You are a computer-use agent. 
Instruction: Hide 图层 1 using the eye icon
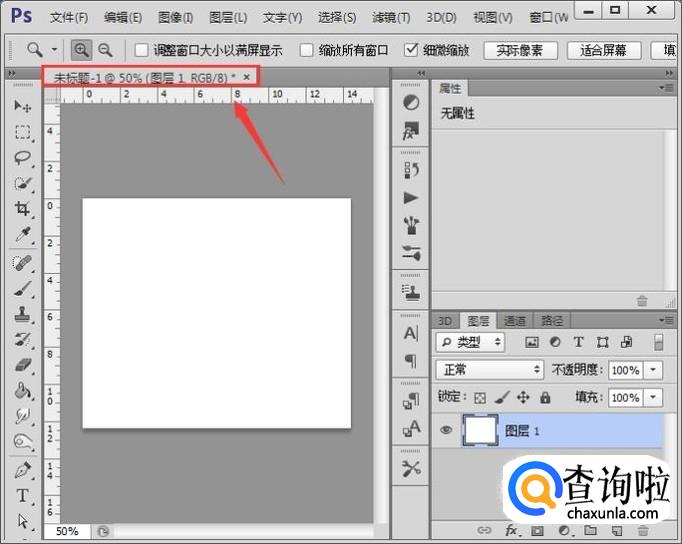point(446,431)
